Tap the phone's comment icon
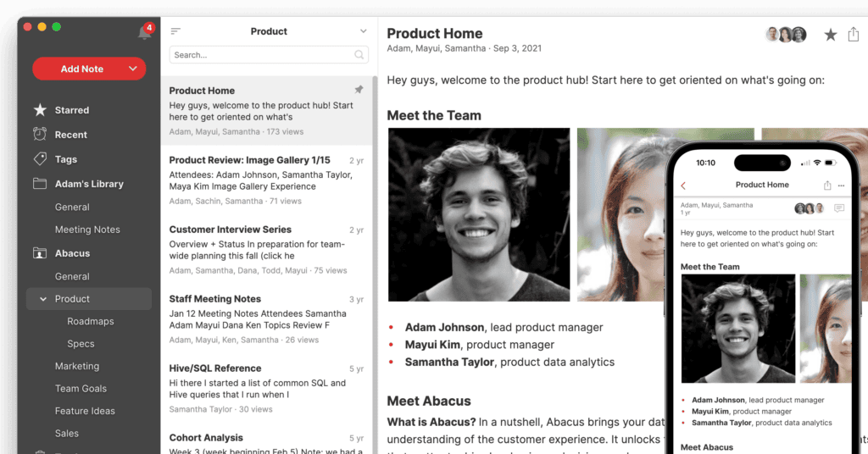The height and width of the screenshot is (454, 868). 839,208
